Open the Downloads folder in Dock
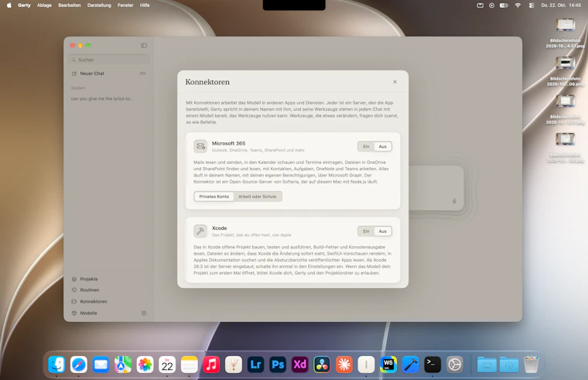The width and height of the screenshot is (588, 380). tap(509, 365)
